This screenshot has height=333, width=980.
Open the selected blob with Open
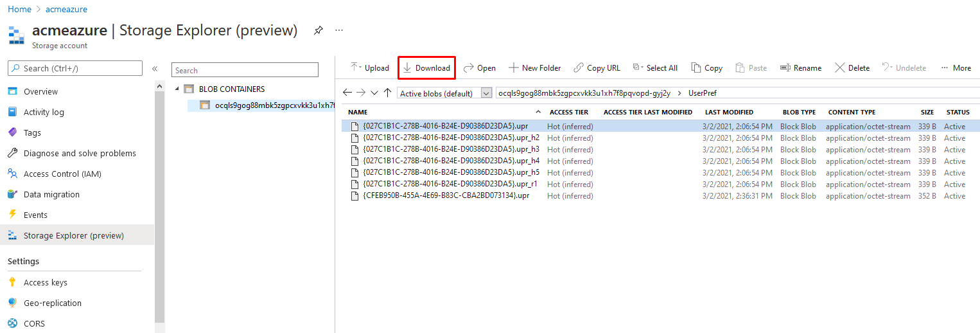pyautogui.click(x=480, y=68)
